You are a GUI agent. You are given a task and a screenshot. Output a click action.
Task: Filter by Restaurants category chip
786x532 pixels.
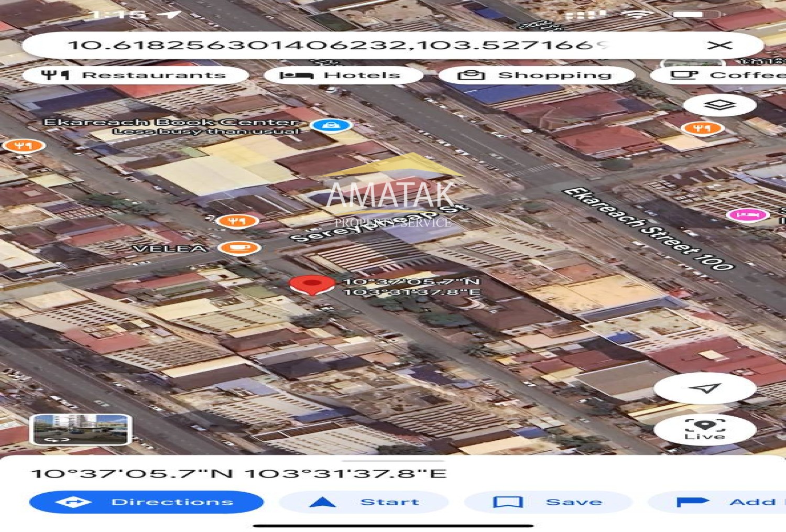click(x=135, y=75)
